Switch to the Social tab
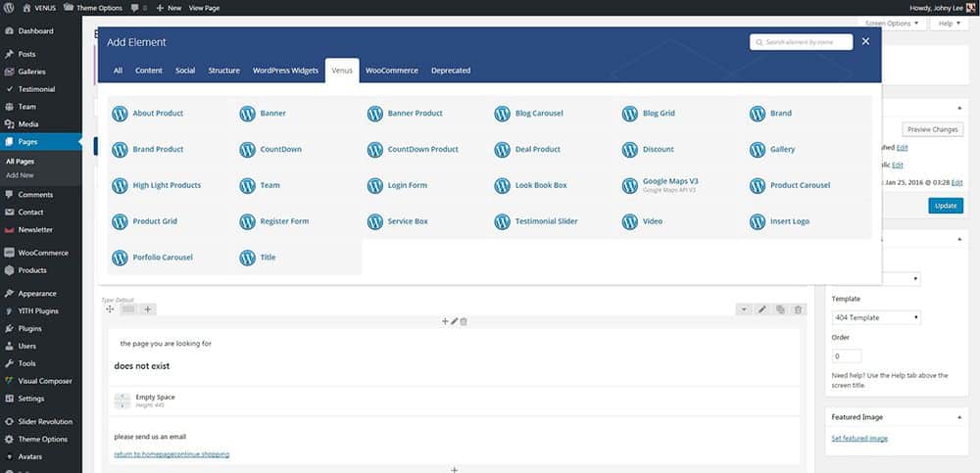Viewport: 980px width, 473px height. coord(185,71)
